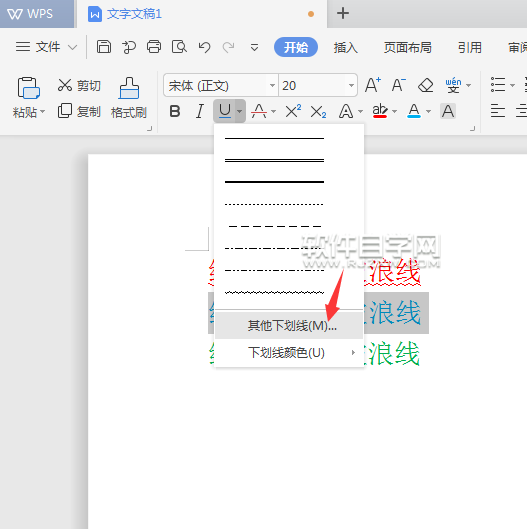
Task: Click the Print icon
Action: click(x=154, y=47)
